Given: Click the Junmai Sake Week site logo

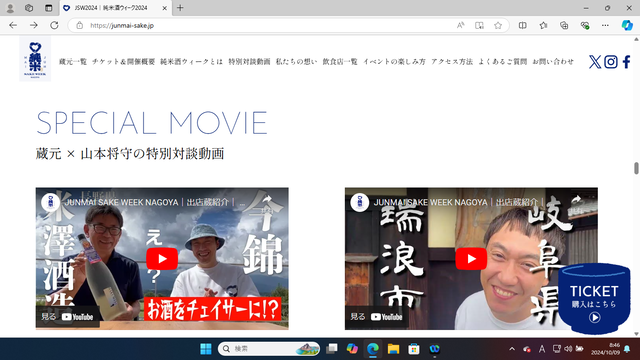Looking at the screenshot, I should (x=35, y=59).
